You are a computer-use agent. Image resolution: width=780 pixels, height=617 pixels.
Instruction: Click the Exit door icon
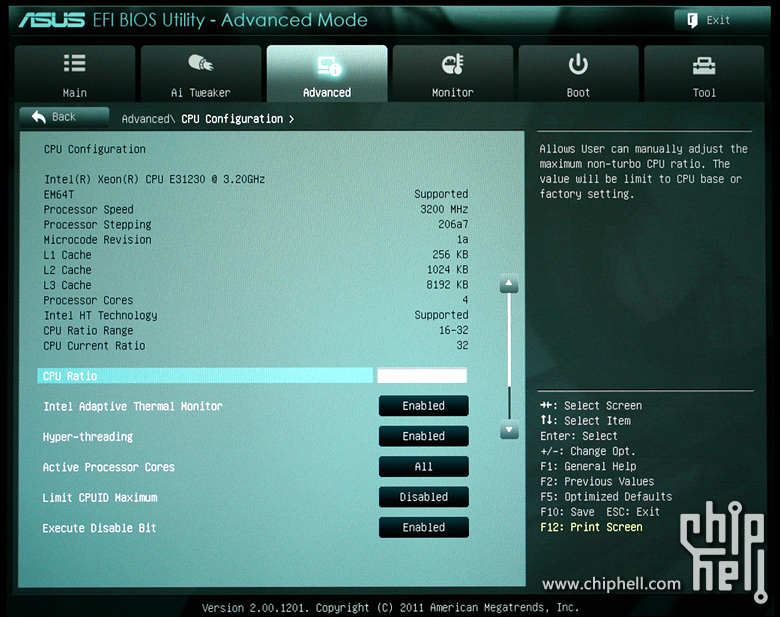[x=692, y=20]
